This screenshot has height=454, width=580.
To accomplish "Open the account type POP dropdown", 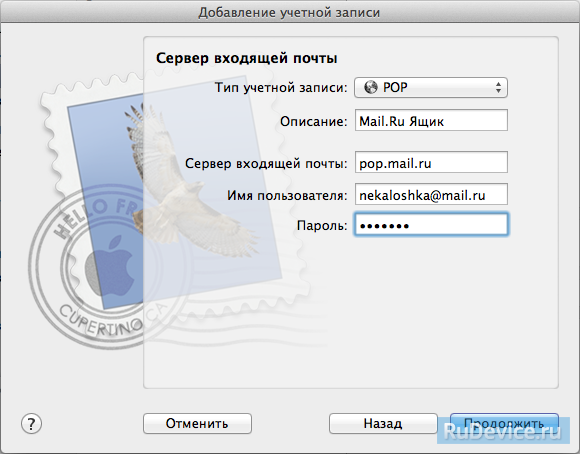I will pyautogui.click(x=431, y=88).
